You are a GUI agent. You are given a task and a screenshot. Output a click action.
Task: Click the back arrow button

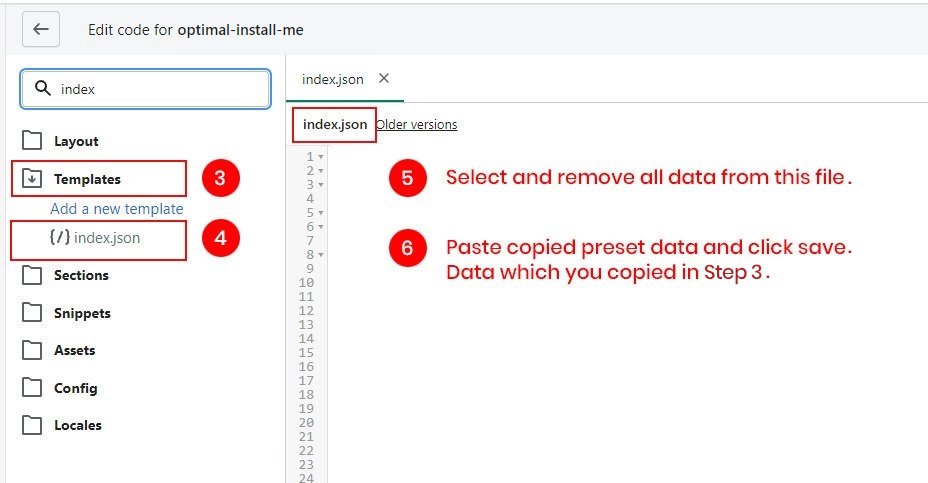click(x=41, y=29)
